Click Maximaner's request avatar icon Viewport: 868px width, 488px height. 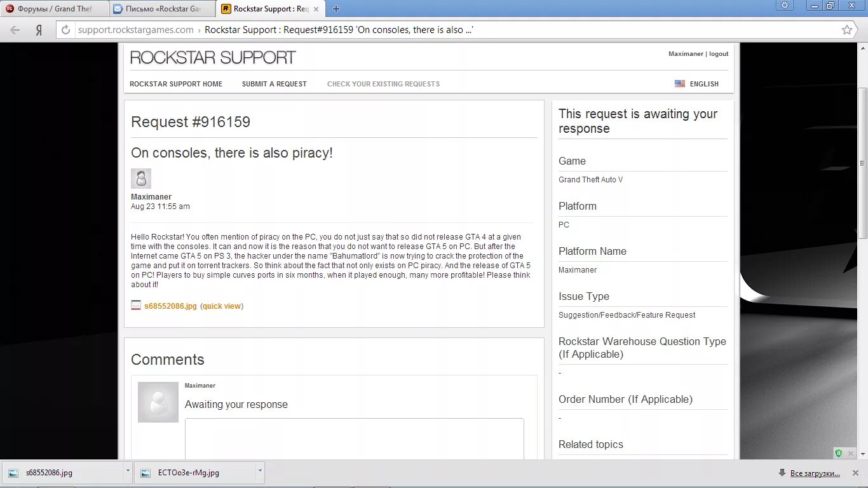tap(141, 179)
